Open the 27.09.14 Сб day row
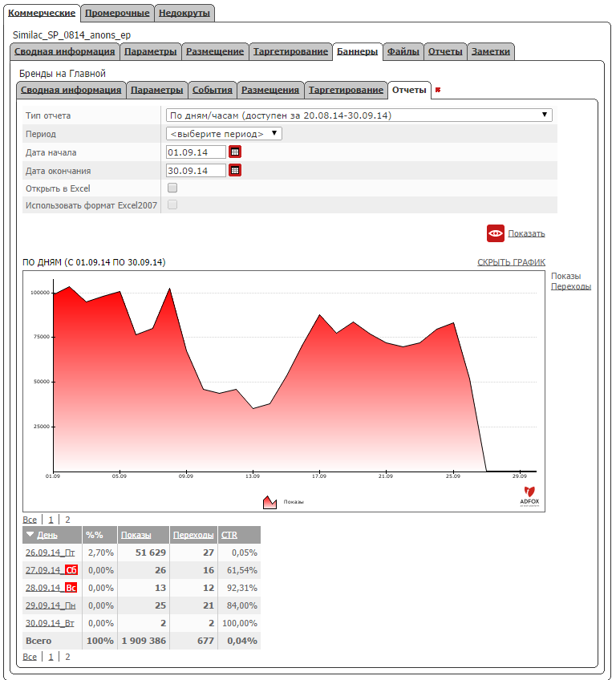Screen dimensions: 616x680 51,570
